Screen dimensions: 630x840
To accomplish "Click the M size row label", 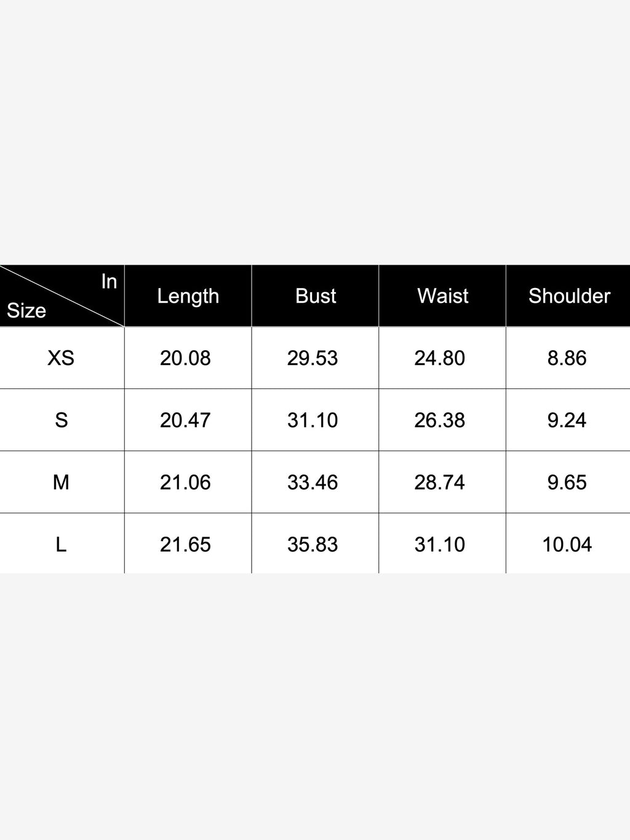I will [61, 482].
